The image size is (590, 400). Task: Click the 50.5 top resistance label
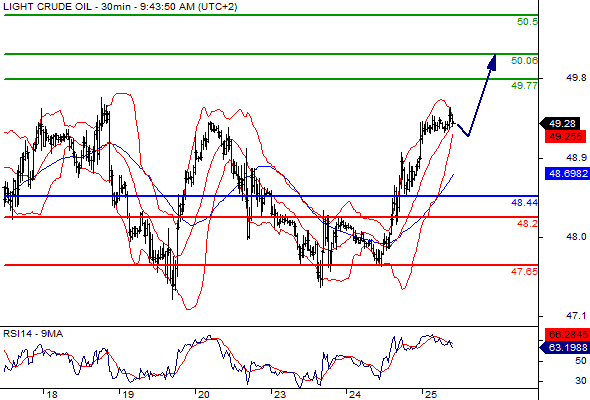(x=527, y=22)
